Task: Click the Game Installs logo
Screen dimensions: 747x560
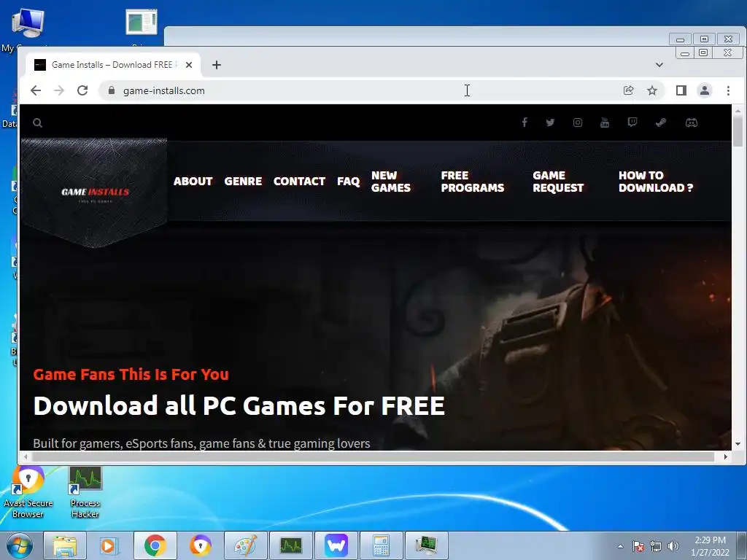Action: pyautogui.click(x=94, y=192)
